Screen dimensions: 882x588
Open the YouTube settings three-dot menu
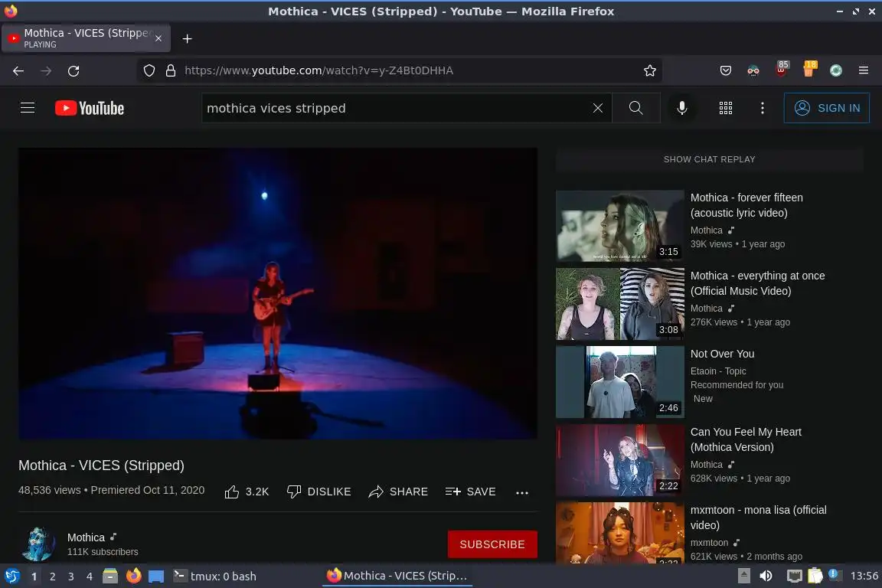(763, 108)
